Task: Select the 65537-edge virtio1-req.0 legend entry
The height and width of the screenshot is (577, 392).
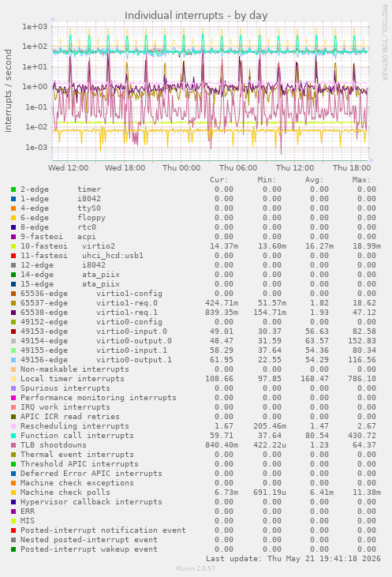Action: [89, 303]
